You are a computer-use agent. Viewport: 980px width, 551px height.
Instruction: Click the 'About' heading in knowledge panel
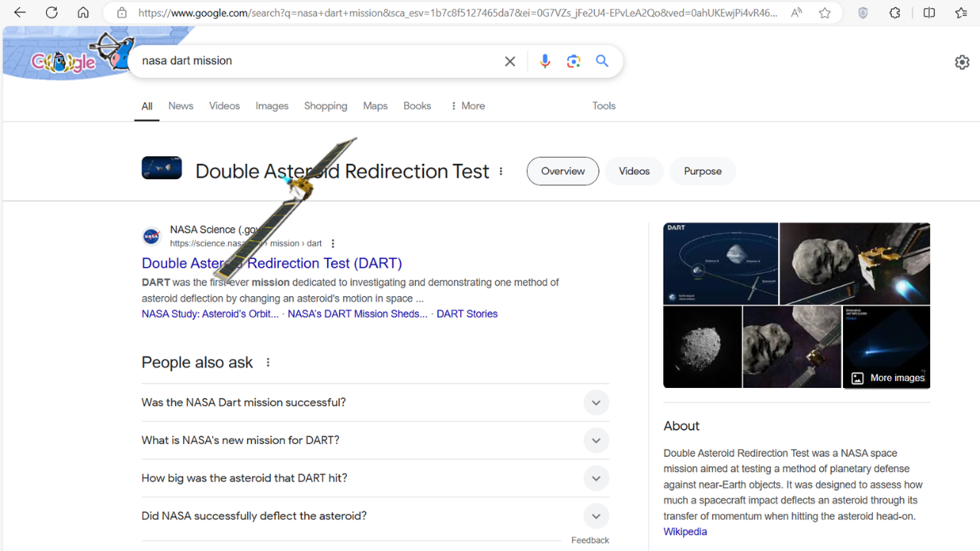681,426
